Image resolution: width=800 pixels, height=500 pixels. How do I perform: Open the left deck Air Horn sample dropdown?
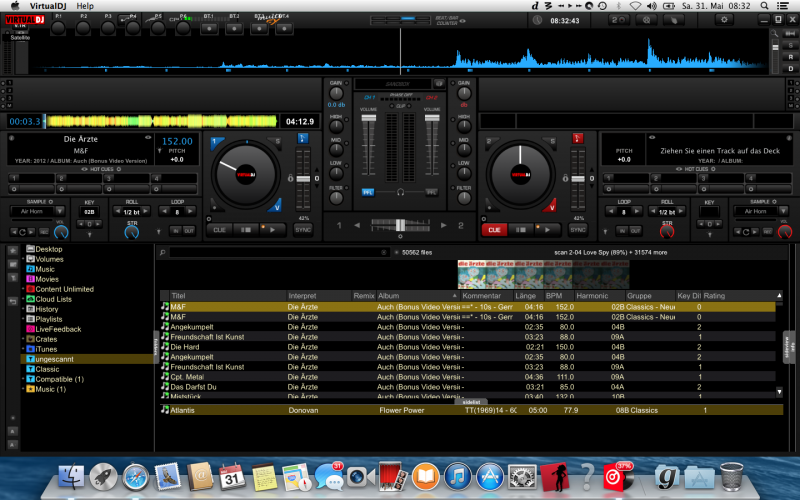pyautogui.click(x=60, y=211)
